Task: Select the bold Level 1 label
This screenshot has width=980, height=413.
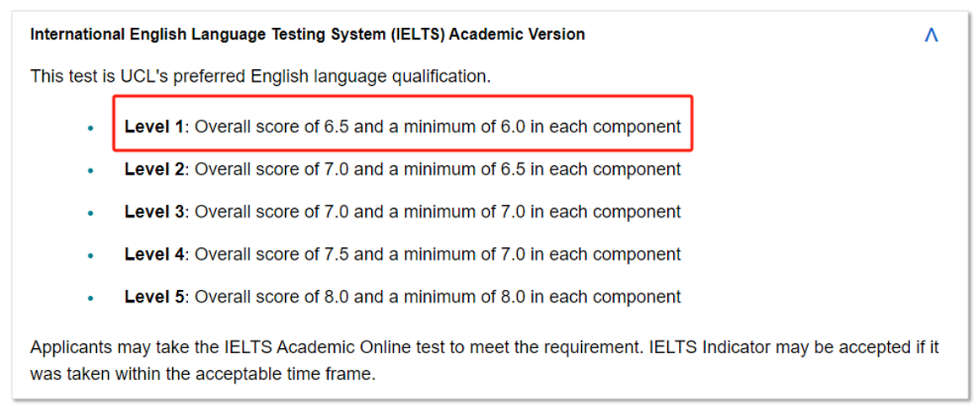Action: [x=153, y=127]
